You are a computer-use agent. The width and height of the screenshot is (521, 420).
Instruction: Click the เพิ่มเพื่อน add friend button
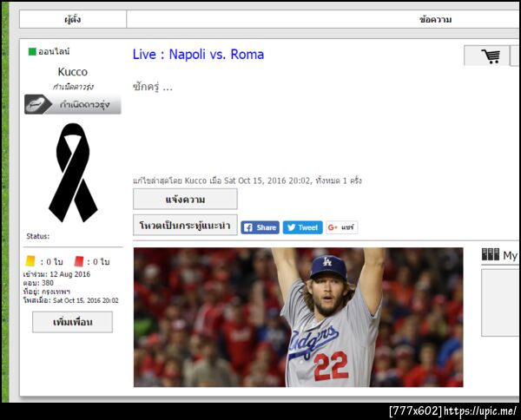click(72, 322)
